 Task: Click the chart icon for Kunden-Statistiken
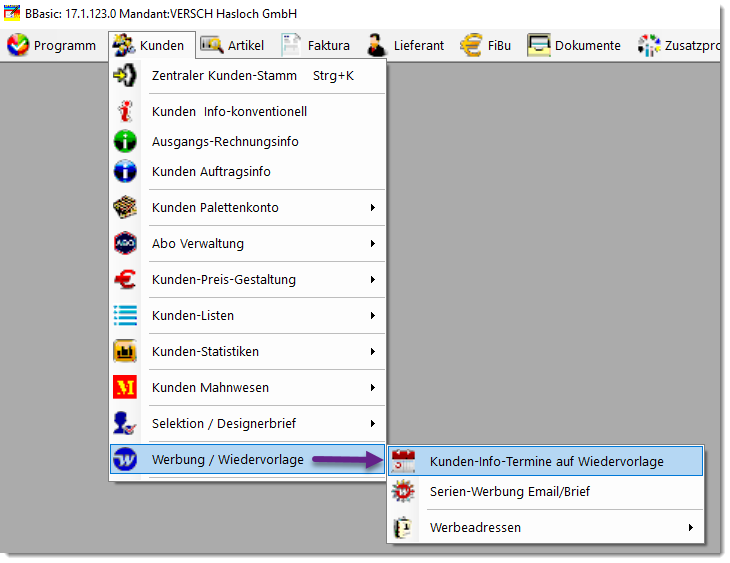tap(125, 351)
